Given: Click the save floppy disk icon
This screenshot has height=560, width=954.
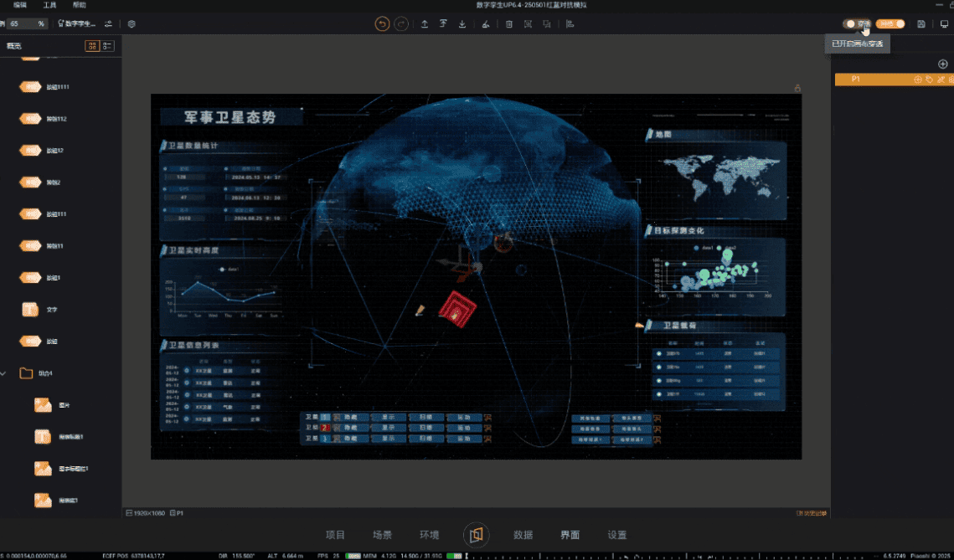Looking at the screenshot, I should coord(921,24).
